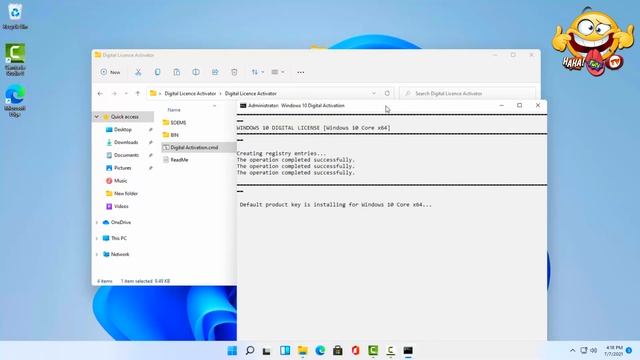The height and width of the screenshot is (360, 640).
Task: Select Digital Activation.cmd file
Action: tap(194, 147)
